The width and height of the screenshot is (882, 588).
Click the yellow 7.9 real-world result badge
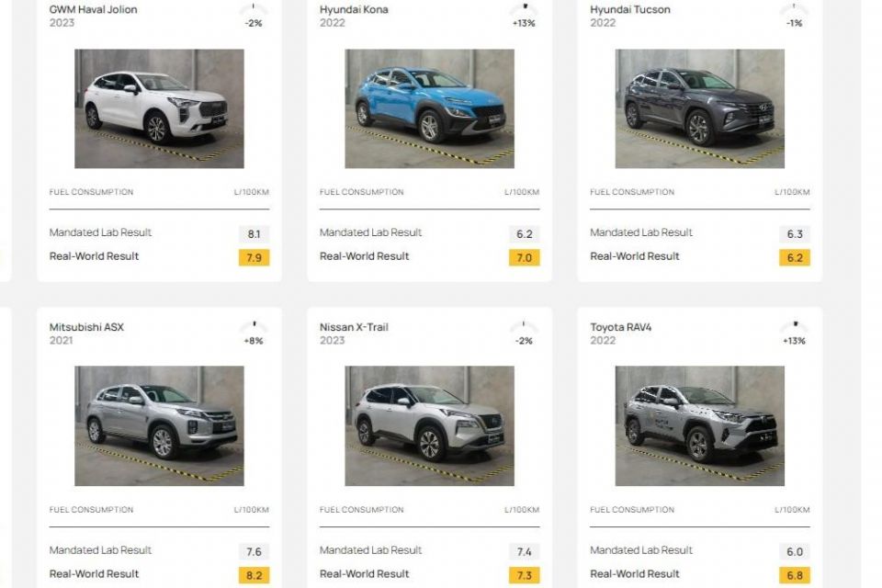point(254,257)
